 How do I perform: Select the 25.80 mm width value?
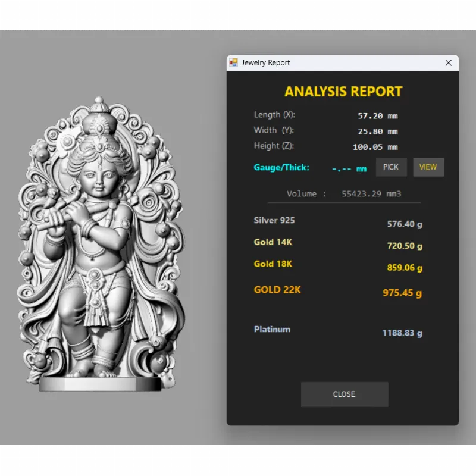[x=377, y=131]
